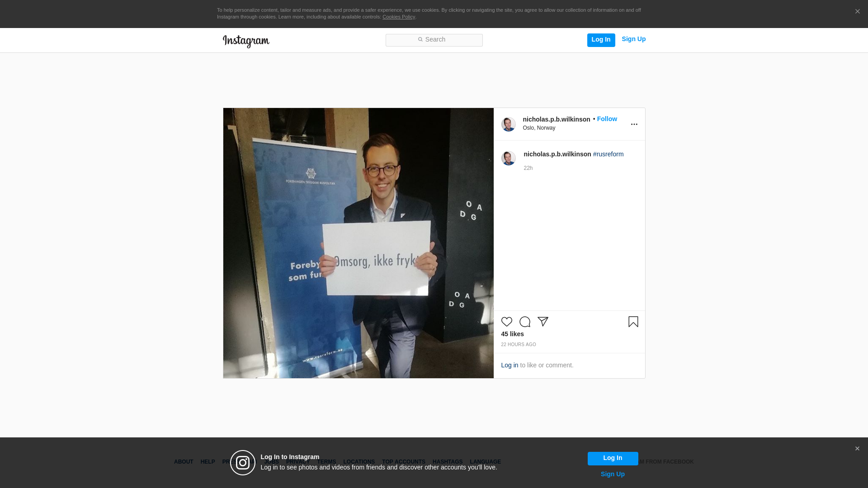
Task: Follow nicholas.p.b.wilkinson
Action: click(x=607, y=119)
